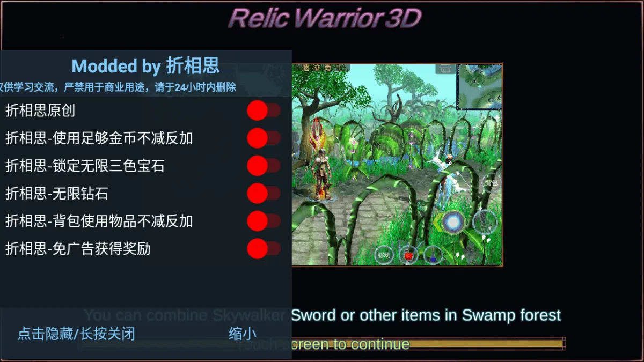
Task: Enable 使用足够金币不减反加 switch
Action: tap(264, 138)
